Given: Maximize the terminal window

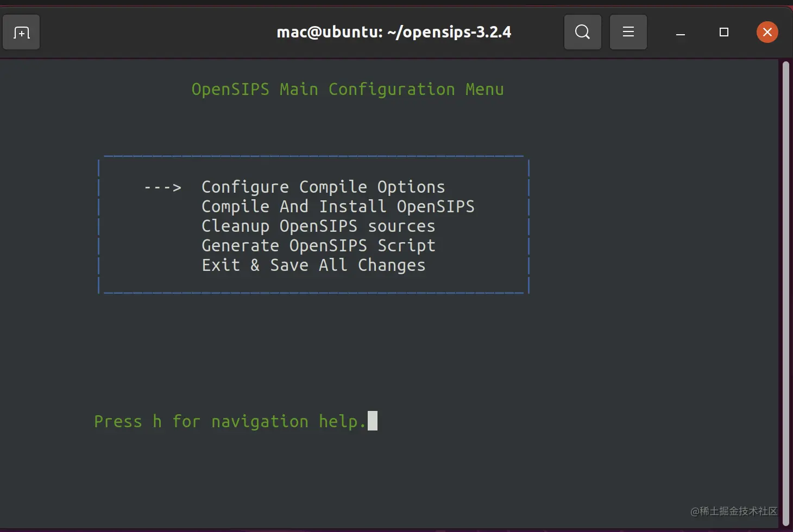Looking at the screenshot, I should point(723,32).
